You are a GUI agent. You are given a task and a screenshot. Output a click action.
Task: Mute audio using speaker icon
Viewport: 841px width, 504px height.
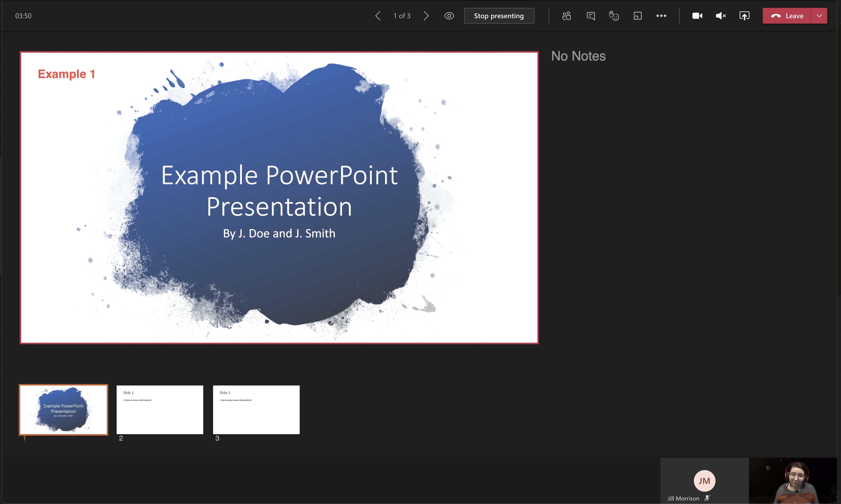[x=721, y=15]
